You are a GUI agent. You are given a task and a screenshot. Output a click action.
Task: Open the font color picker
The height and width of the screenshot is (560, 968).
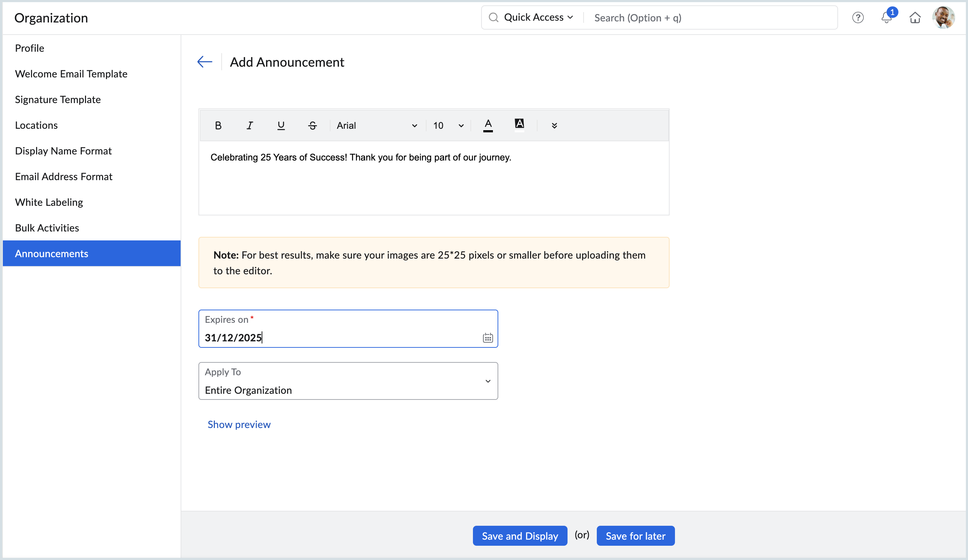click(488, 126)
